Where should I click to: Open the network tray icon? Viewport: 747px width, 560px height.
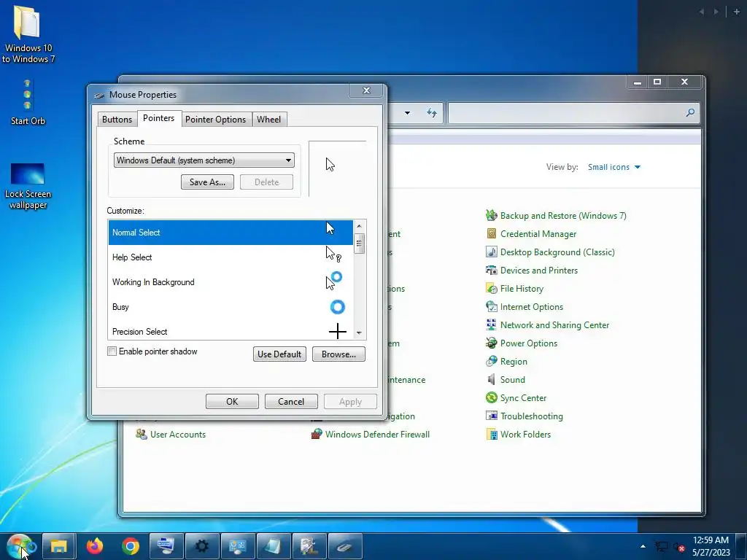coord(661,547)
